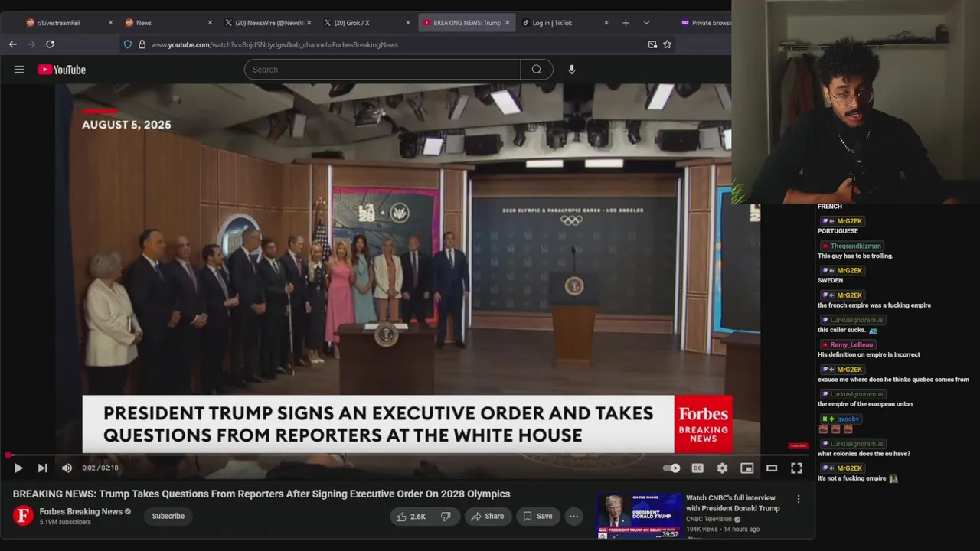Click qyooby username in chat

click(x=848, y=419)
